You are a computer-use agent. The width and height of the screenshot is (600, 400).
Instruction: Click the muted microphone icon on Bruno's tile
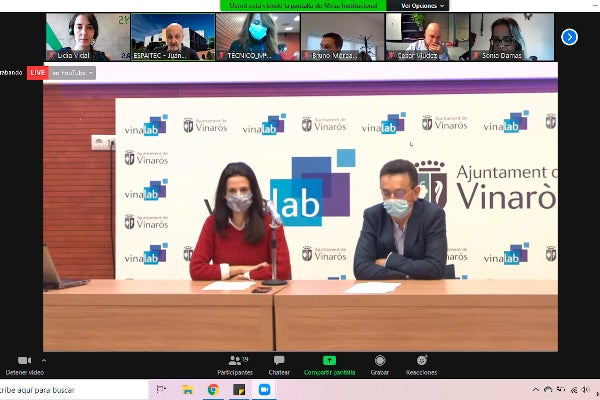point(307,56)
